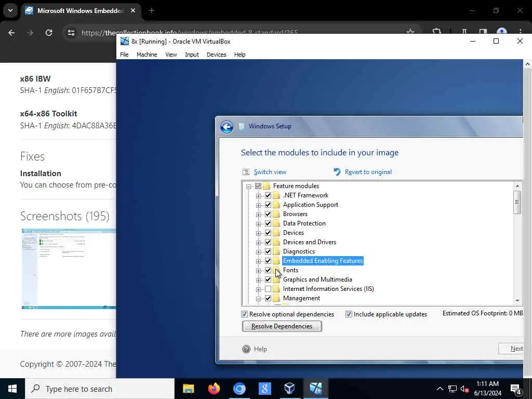Click the Help question mark icon
Viewport: 532px width, 399px height.
click(246, 349)
